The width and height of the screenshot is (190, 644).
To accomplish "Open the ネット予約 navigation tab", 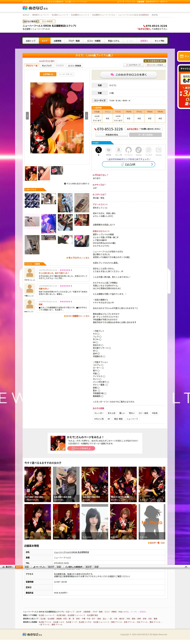I will tap(159, 41).
